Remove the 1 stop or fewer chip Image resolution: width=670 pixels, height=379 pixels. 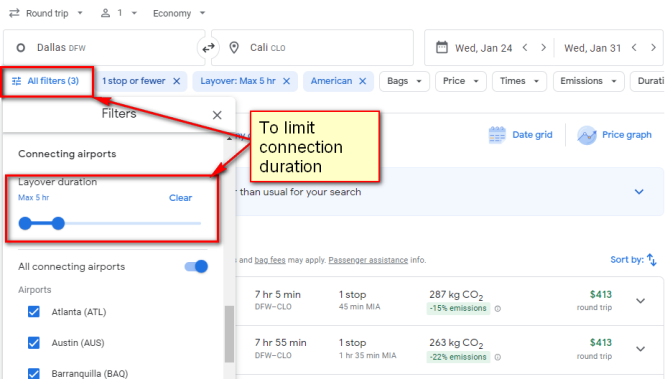tap(176, 81)
